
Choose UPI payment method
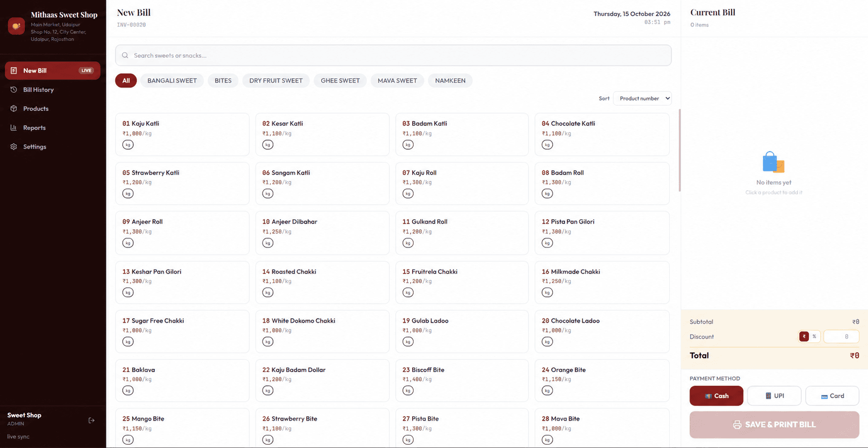pyautogui.click(x=774, y=396)
